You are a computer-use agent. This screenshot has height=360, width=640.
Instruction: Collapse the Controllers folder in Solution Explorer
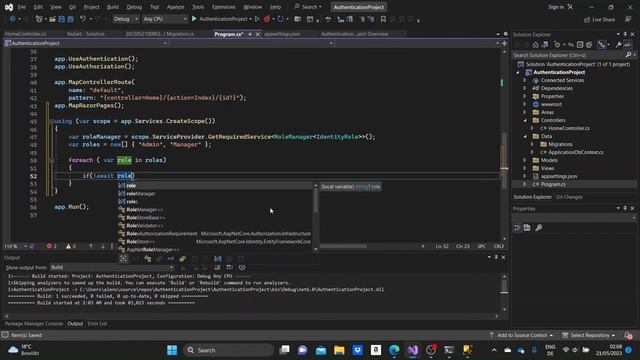525,120
